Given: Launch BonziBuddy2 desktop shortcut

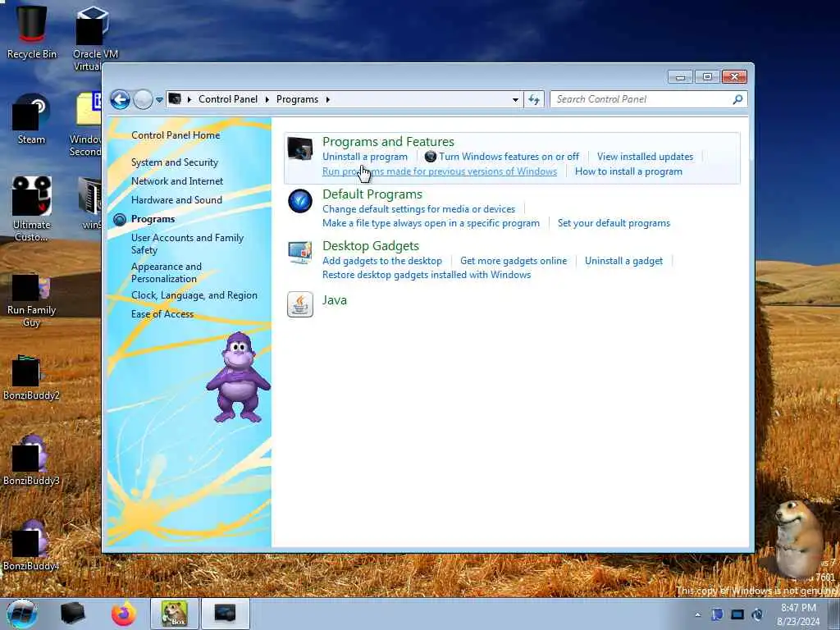Looking at the screenshot, I should 32,377.
